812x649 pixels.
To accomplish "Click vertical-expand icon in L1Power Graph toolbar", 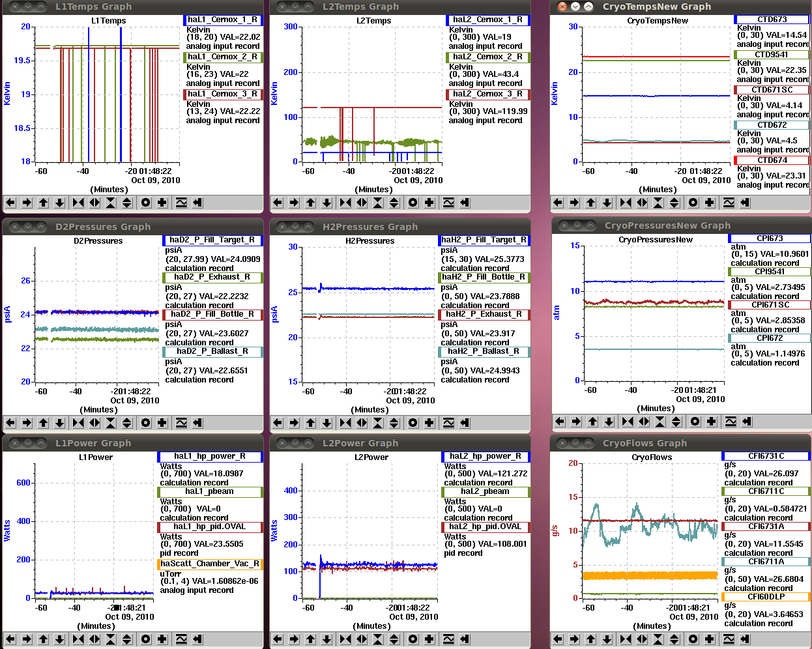I will tap(127, 639).
